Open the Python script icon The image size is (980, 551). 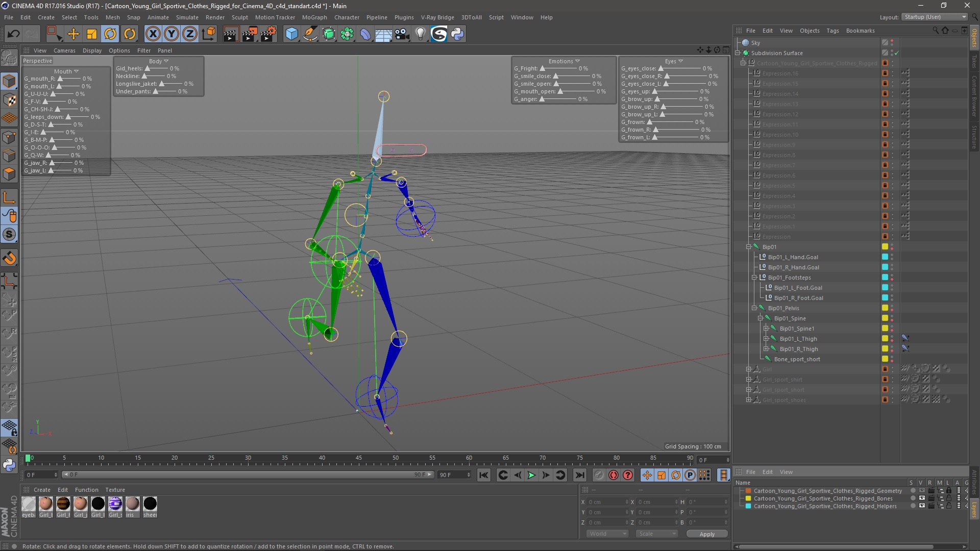(458, 34)
